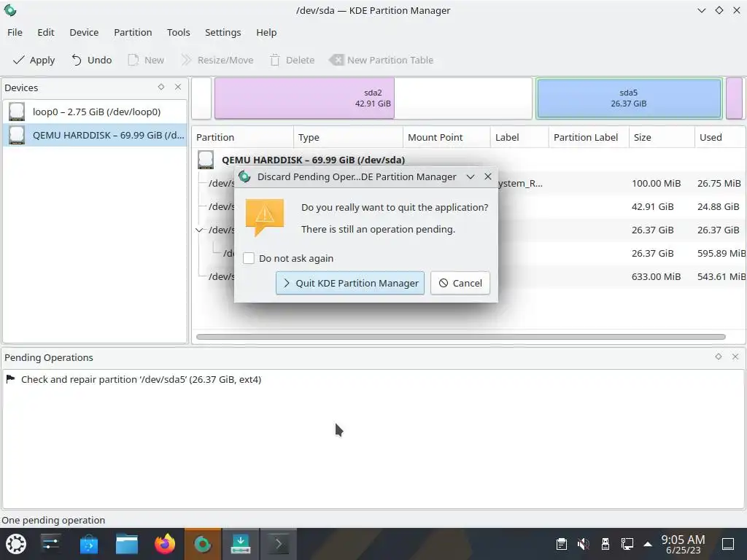Click the New Partition Table toolbar button

point(382,60)
